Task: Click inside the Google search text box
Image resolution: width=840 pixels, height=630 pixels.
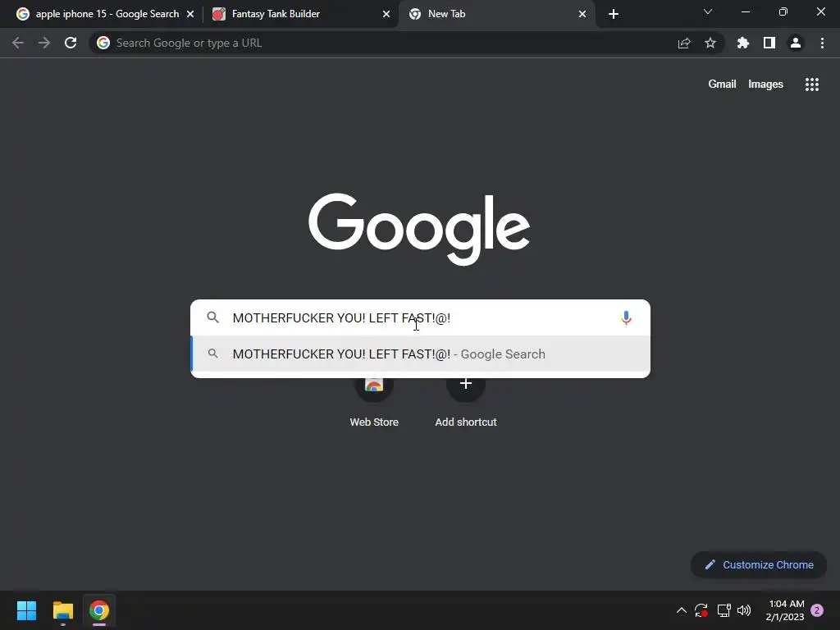Action: click(421, 317)
